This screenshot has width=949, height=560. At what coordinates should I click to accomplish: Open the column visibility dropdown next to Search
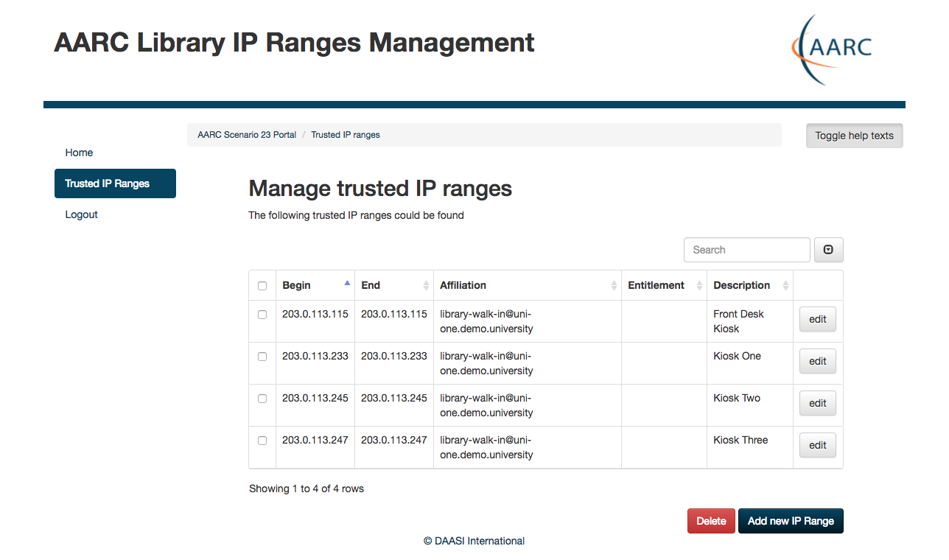click(x=828, y=250)
